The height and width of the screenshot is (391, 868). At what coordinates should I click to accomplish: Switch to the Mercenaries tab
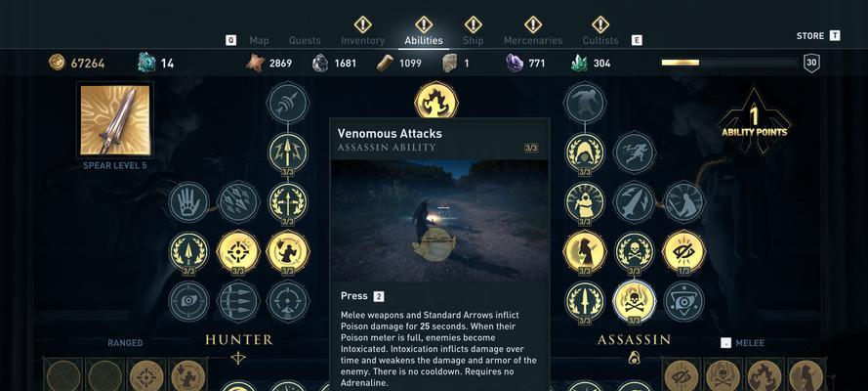click(532, 40)
